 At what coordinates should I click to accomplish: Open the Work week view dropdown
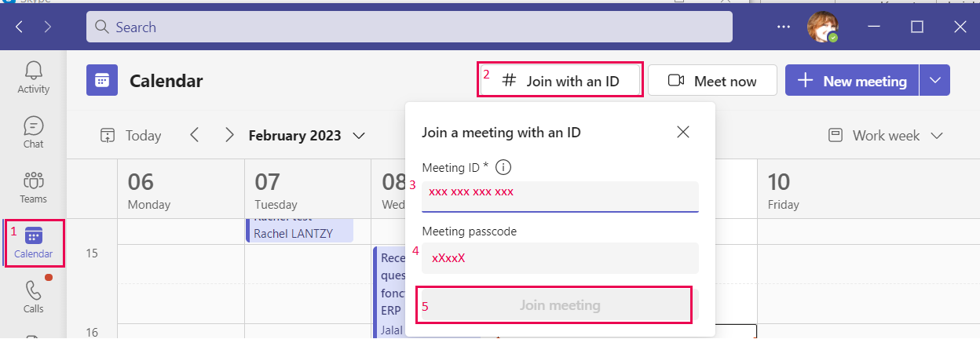click(x=887, y=135)
